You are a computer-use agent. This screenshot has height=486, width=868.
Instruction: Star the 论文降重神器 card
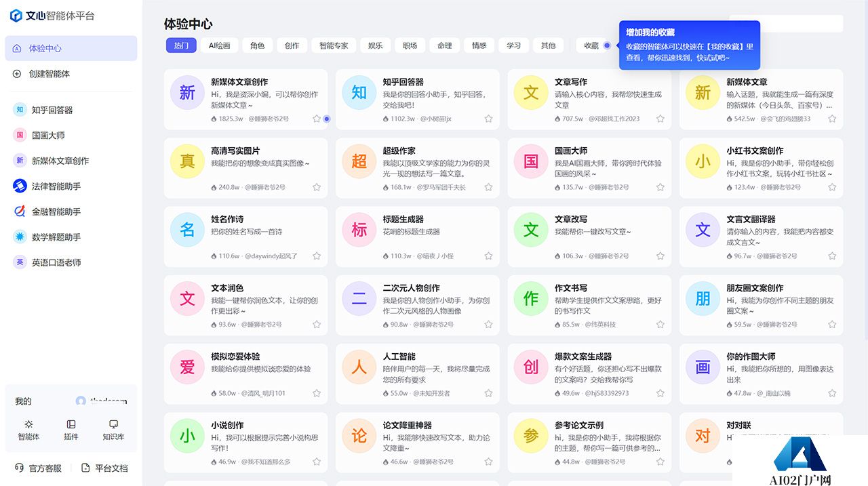click(x=488, y=462)
